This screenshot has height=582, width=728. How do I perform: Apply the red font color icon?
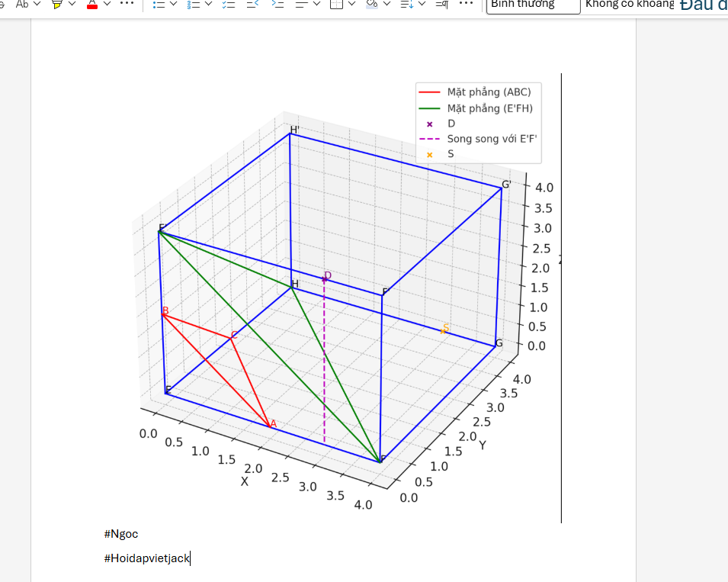pyautogui.click(x=92, y=4)
